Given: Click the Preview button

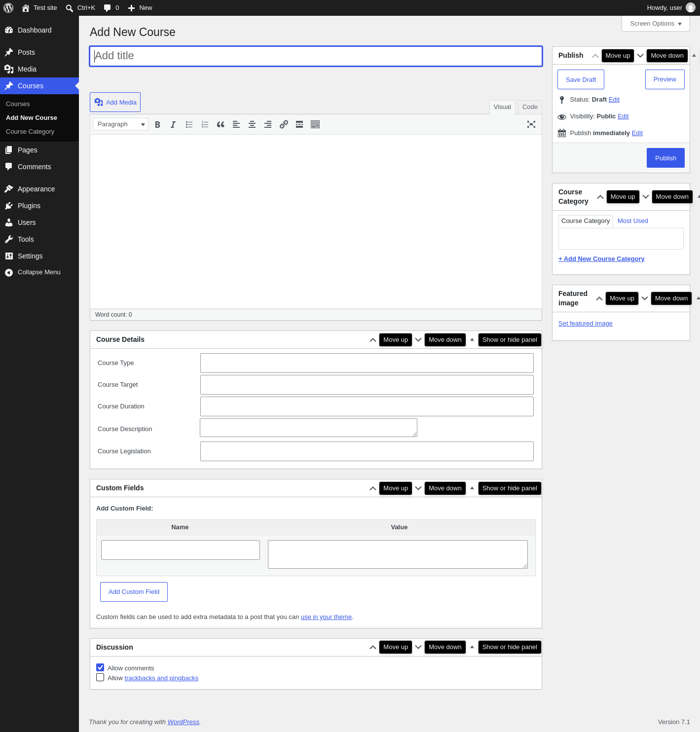Looking at the screenshot, I should 664,79.
